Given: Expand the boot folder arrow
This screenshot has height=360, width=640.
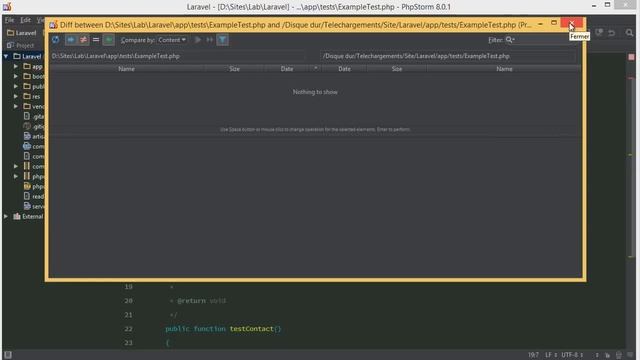Looking at the screenshot, I should point(16,76).
